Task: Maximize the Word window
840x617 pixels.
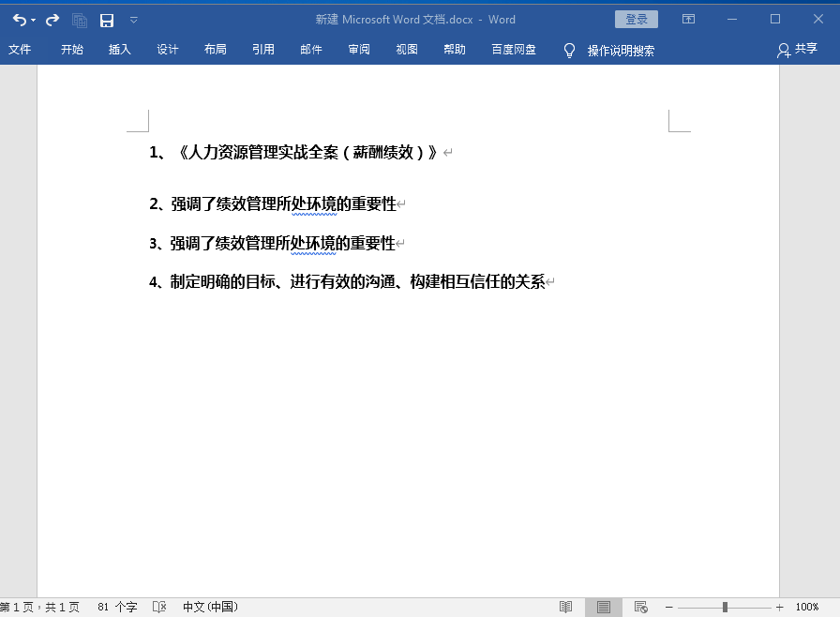Action: click(x=775, y=20)
